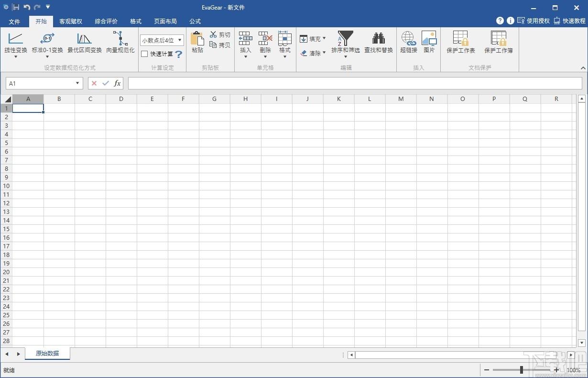The image size is (588, 378).
Task: Click the question mark help icon top right
Action: click(500, 21)
